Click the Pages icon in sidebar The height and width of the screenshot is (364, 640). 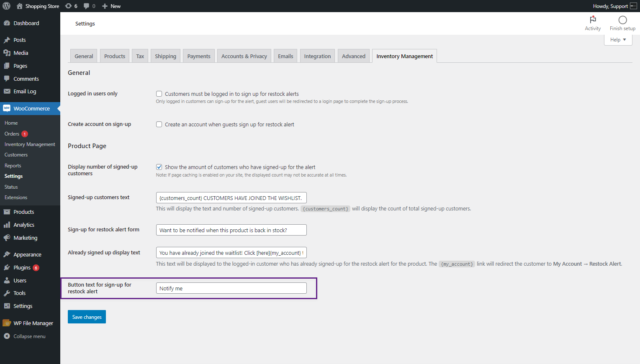pyautogui.click(x=7, y=66)
